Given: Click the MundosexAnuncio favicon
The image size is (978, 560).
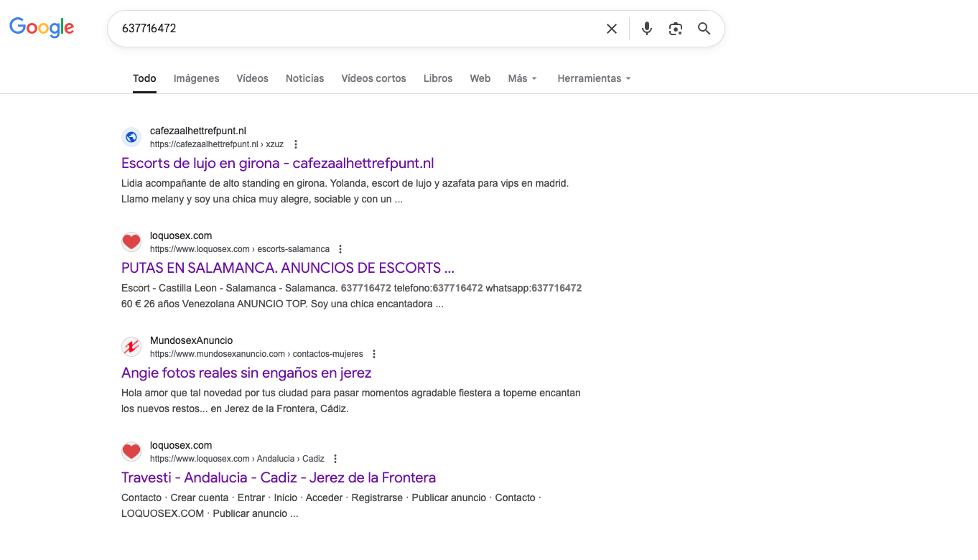Looking at the screenshot, I should 131,347.
